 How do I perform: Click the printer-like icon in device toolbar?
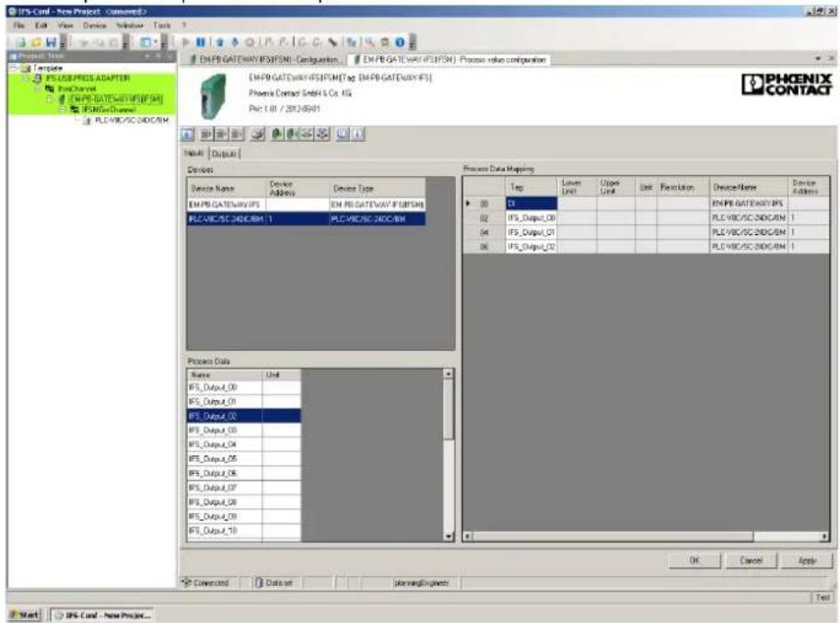click(258, 134)
